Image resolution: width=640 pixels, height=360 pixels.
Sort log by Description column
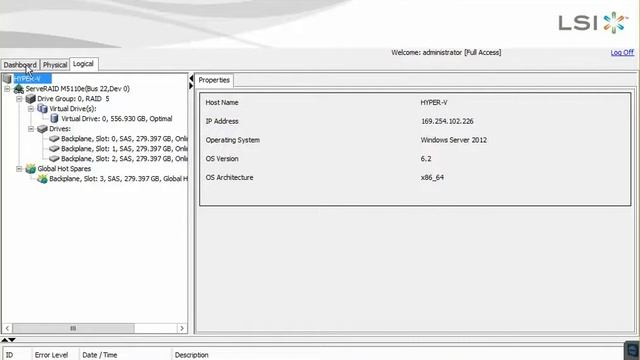point(398,355)
